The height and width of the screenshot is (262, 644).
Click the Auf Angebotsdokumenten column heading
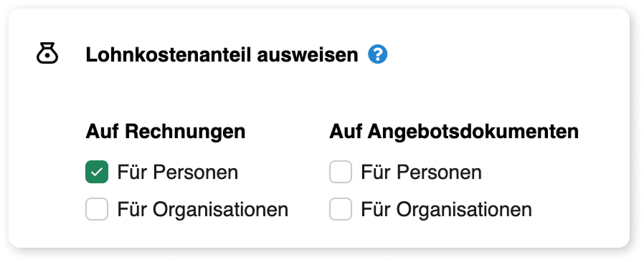[x=454, y=132]
